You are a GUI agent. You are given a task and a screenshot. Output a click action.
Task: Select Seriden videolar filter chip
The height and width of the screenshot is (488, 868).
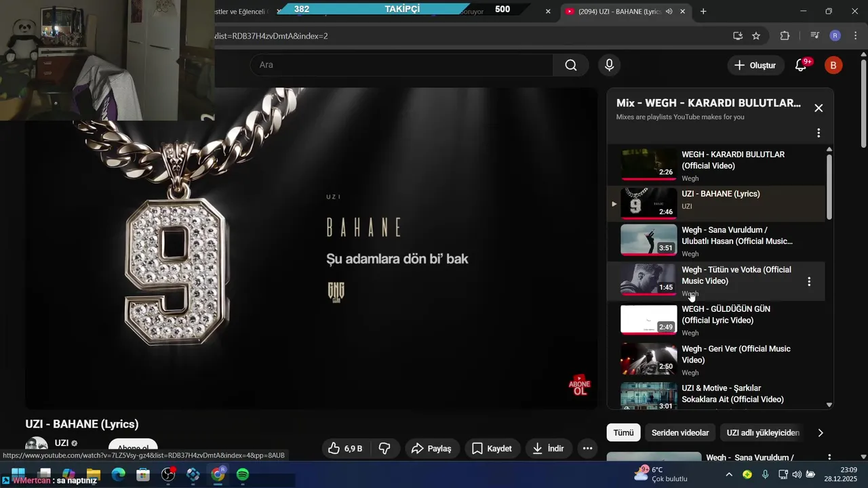[680, 432]
